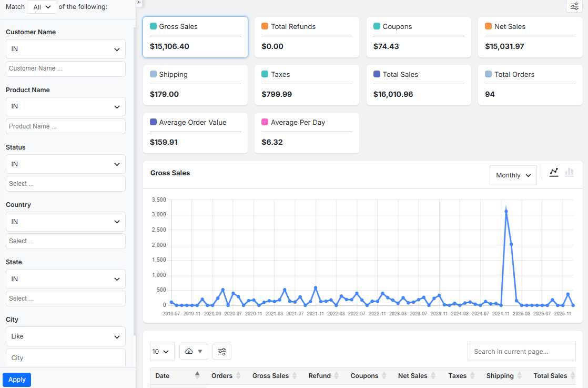Select the Gross Sales metric card

[x=195, y=37]
